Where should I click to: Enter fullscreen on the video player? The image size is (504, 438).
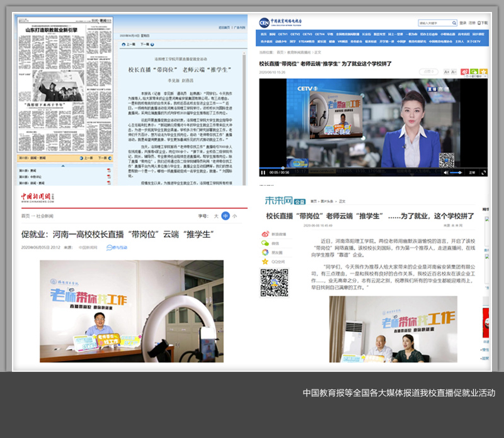click(483, 172)
